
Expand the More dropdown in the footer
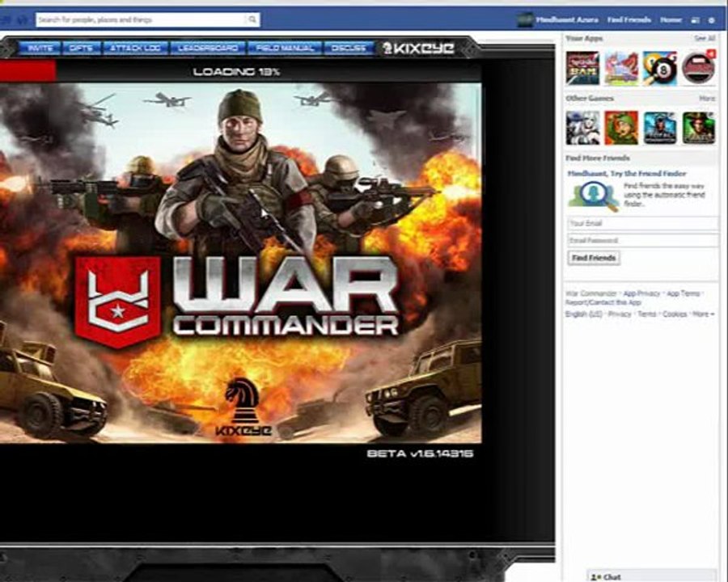tap(704, 314)
